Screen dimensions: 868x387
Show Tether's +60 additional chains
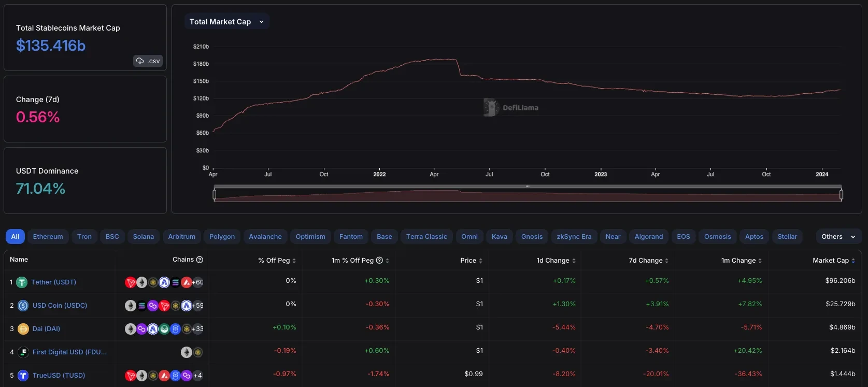click(x=197, y=282)
